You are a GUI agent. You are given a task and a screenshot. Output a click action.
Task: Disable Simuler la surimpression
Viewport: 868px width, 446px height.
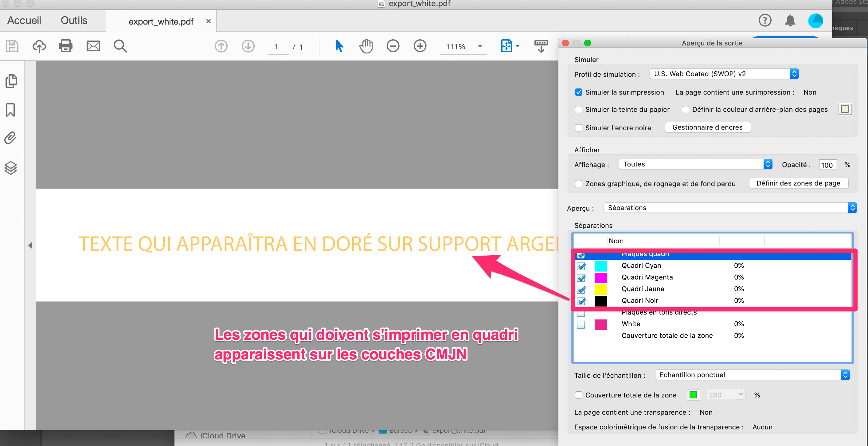(579, 92)
